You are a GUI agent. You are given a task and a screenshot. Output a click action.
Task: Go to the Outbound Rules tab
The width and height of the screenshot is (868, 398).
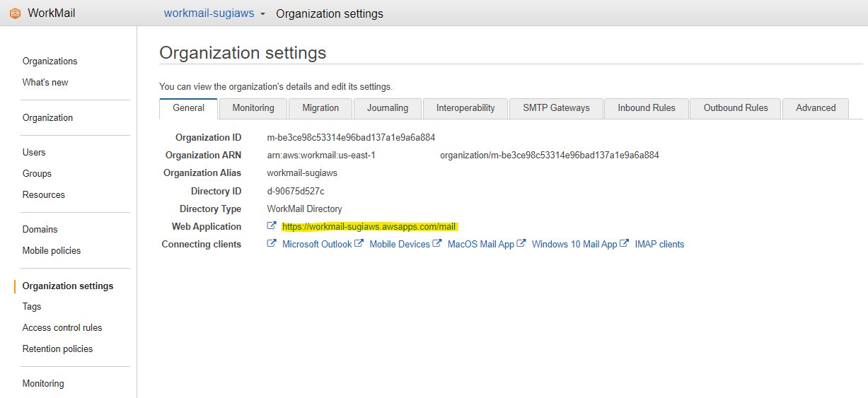[736, 108]
